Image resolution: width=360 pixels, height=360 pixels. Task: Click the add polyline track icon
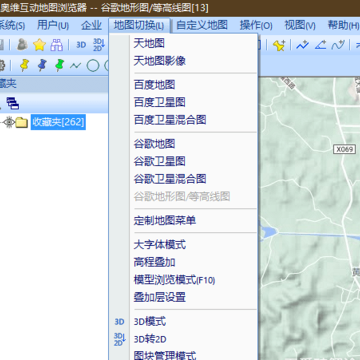[x=302, y=45]
